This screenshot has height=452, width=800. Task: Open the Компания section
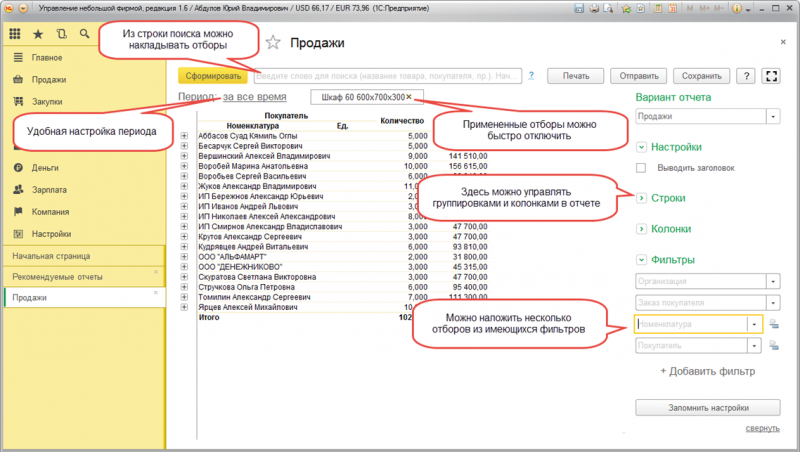(x=50, y=212)
